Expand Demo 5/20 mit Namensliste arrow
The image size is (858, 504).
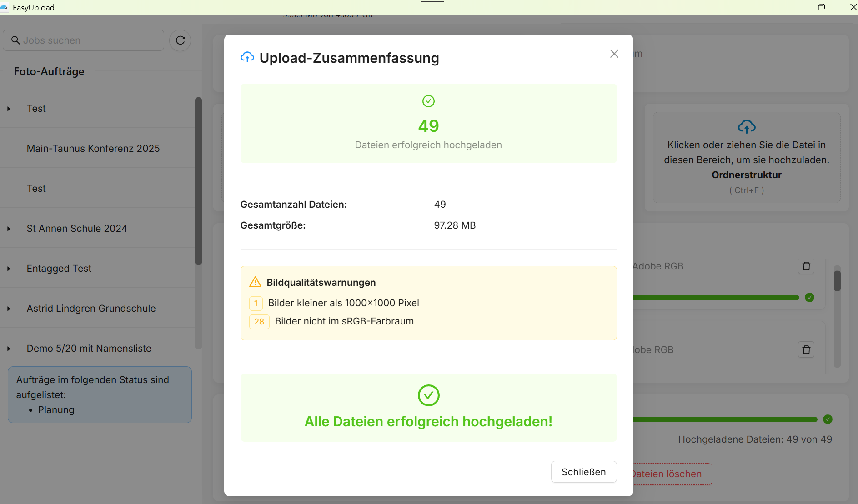tap(9, 349)
